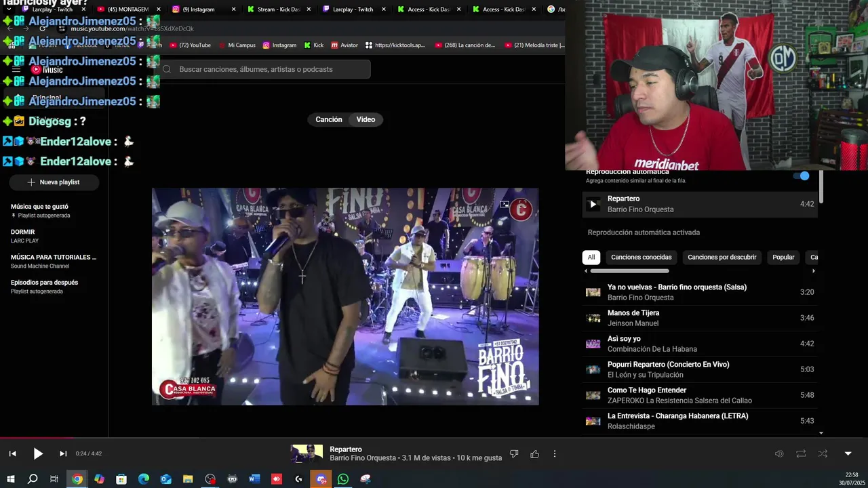Open Kick bookmark in bookmarks bar
The height and width of the screenshot is (488, 868).
pos(314,45)
